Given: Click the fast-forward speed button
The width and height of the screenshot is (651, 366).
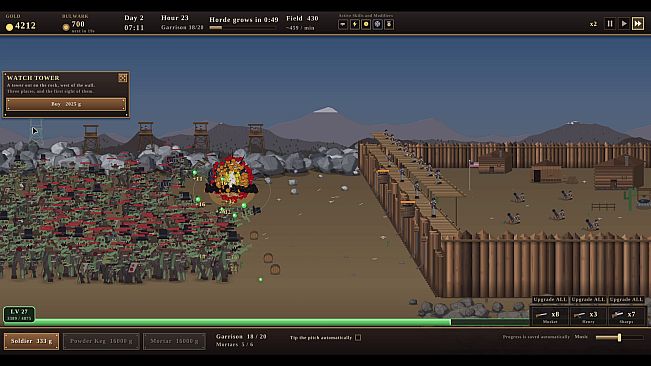Looking at the screenshot, I should coord(638,24).
